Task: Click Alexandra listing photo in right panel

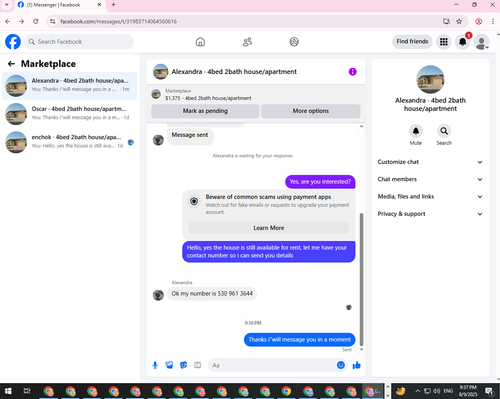Action: click(x=430, y=79)
